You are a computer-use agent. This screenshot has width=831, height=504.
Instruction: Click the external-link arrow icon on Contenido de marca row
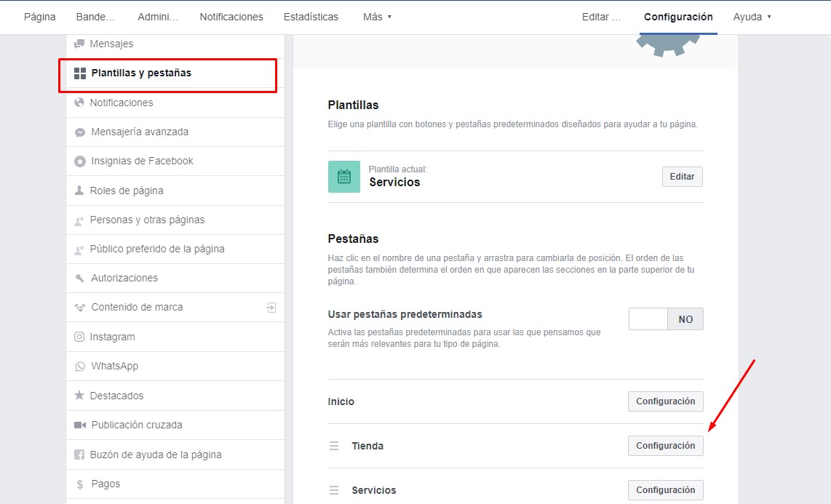point(271,308)
